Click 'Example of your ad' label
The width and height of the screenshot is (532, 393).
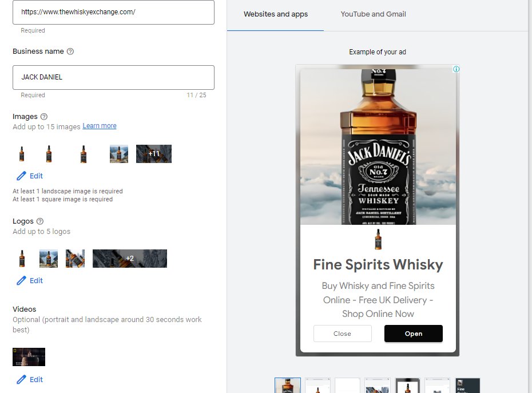378,52
